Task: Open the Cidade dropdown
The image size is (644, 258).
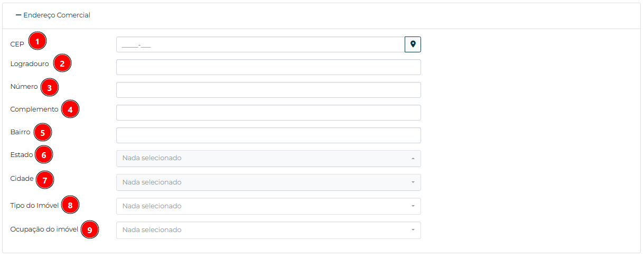Action: coord(268,182)
